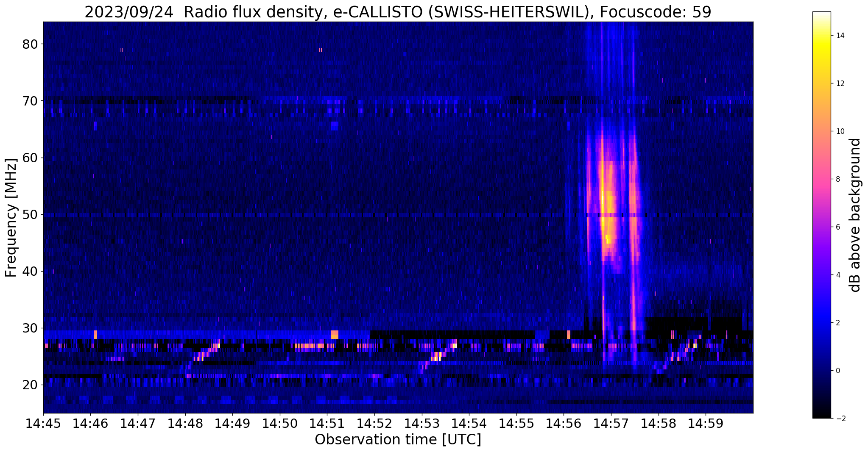The width and height of the screenshot is (868, 452).
Task: Click the 14:53 time tick label
Action: 421,424
